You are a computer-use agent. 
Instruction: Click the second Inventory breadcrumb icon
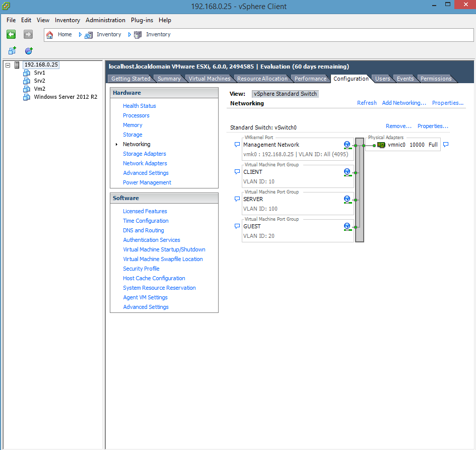[138, 35]
